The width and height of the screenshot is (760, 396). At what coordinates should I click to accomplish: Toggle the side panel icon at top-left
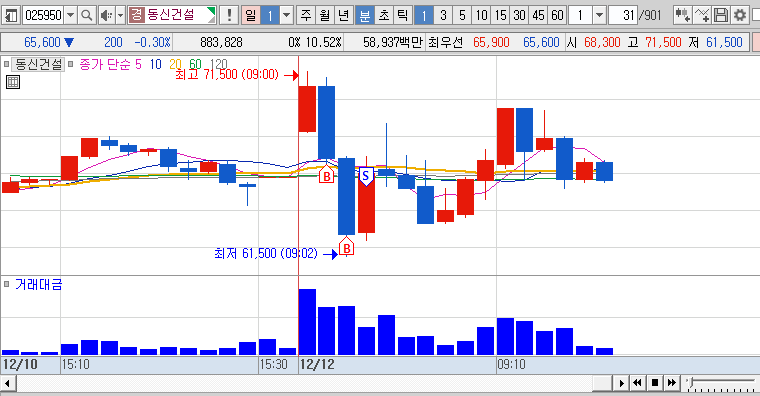(11, 16)
